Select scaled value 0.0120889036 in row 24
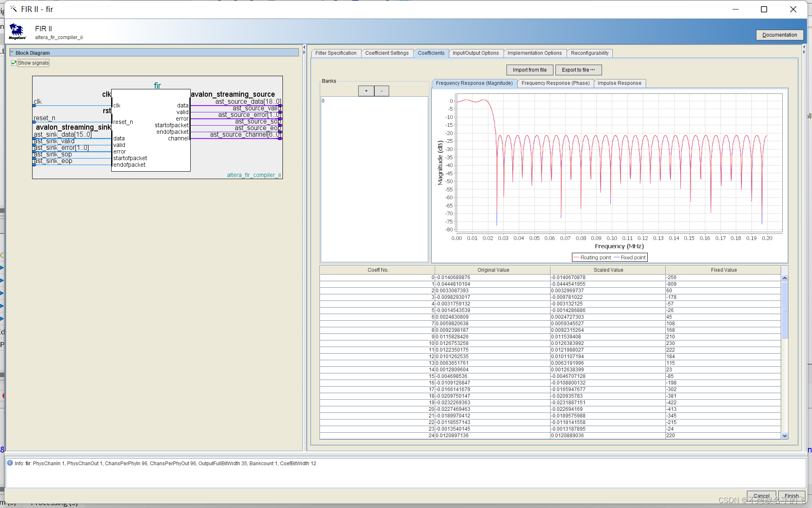 (608, 436)
